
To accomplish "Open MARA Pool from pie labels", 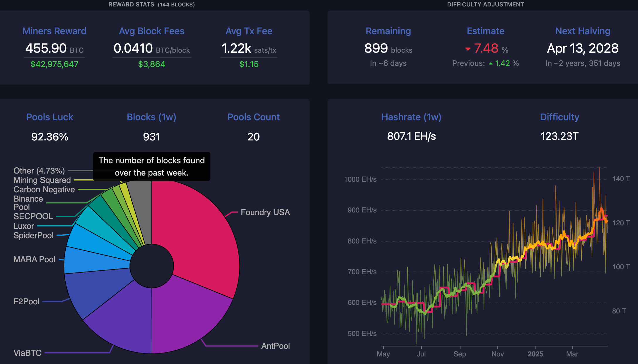I will pyautogui.click(x=34, y=260).
